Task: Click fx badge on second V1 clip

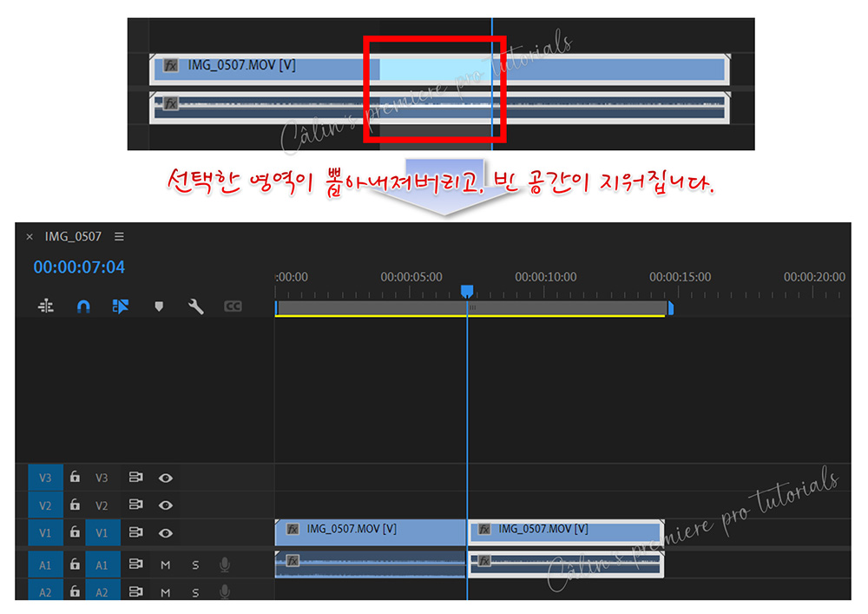Action: (x=484, y=529)
